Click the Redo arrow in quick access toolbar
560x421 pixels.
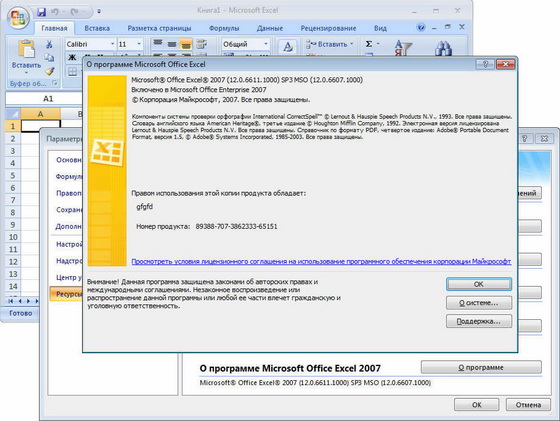pos(74,12)
